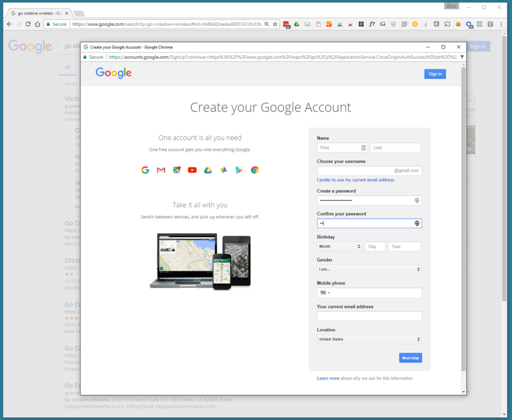The width and height of the screenshot is (512, 420).
Task: Reveal the Confirm your password field contents
Action: [x=416, y=223]
